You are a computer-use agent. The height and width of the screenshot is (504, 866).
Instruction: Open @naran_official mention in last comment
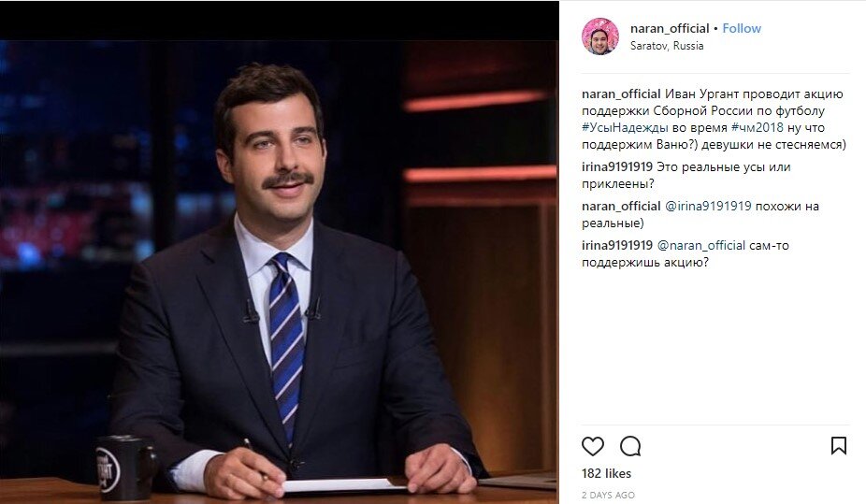[700, 245]
